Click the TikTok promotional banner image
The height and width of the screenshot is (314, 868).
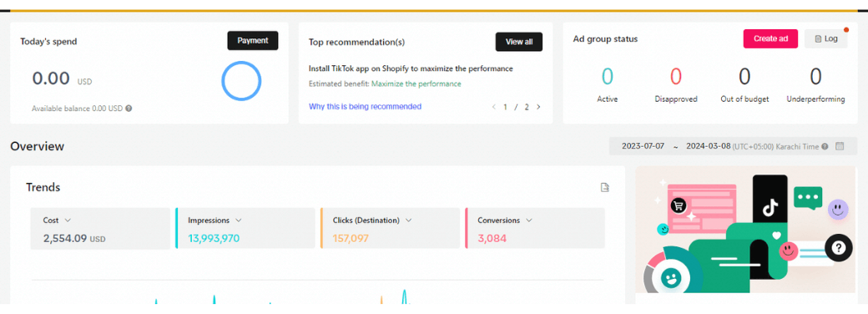pos(746,230)
